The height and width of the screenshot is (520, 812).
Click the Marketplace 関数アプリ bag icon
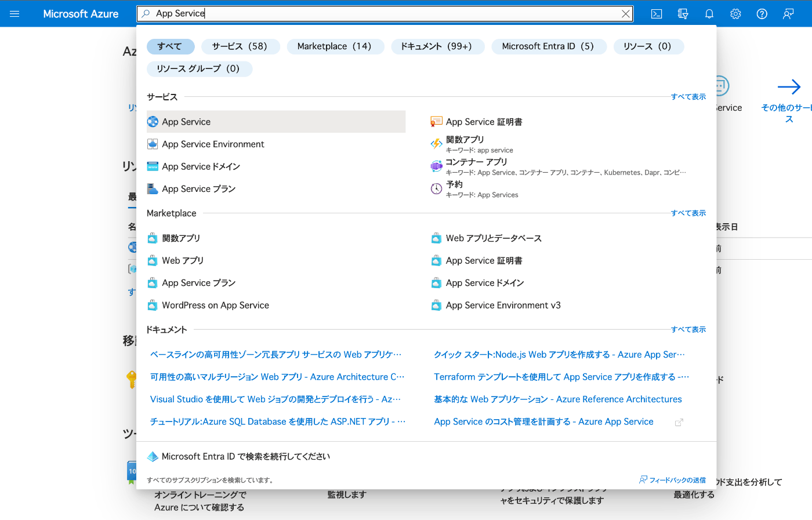click(153, 238)
